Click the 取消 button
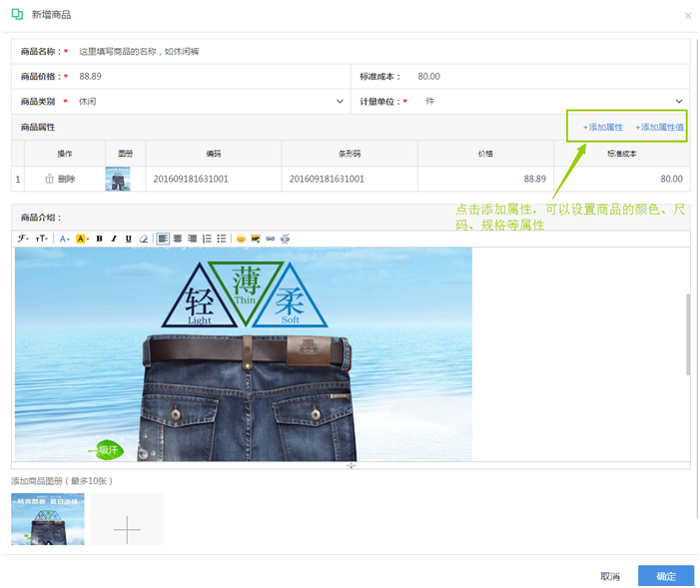Viewport: 700px width, 588px height. pos(610,576)
